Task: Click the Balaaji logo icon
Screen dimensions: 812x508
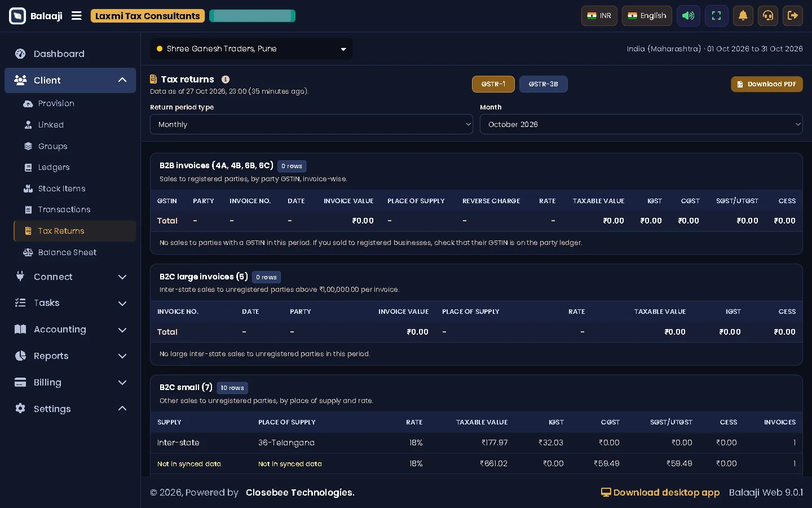Action: tap(17, 16)
